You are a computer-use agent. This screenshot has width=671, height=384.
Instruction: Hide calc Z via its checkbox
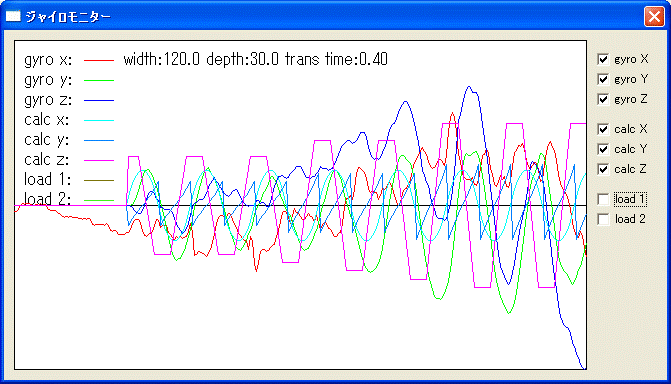point(603,169)
